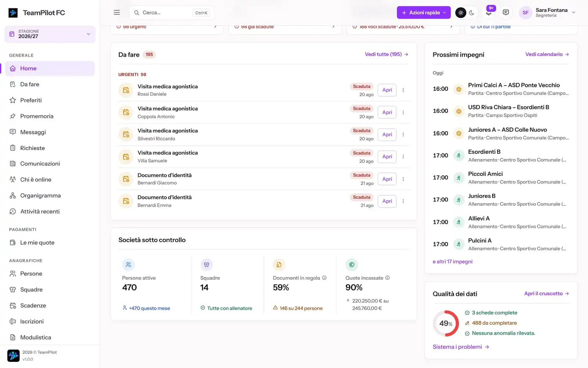The image size is (588, 368).
Task: Open Richieste in the sidebar
Action: click(x=50, y=148)
